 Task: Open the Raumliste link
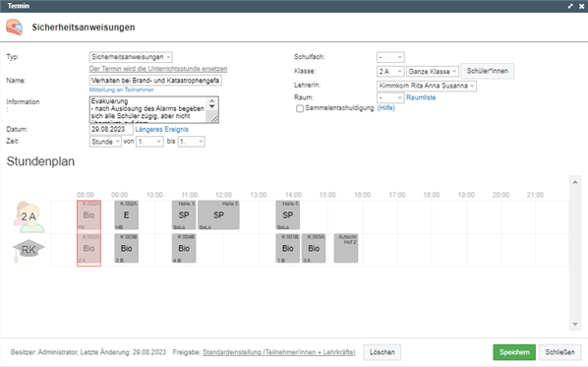click(421, 97)
